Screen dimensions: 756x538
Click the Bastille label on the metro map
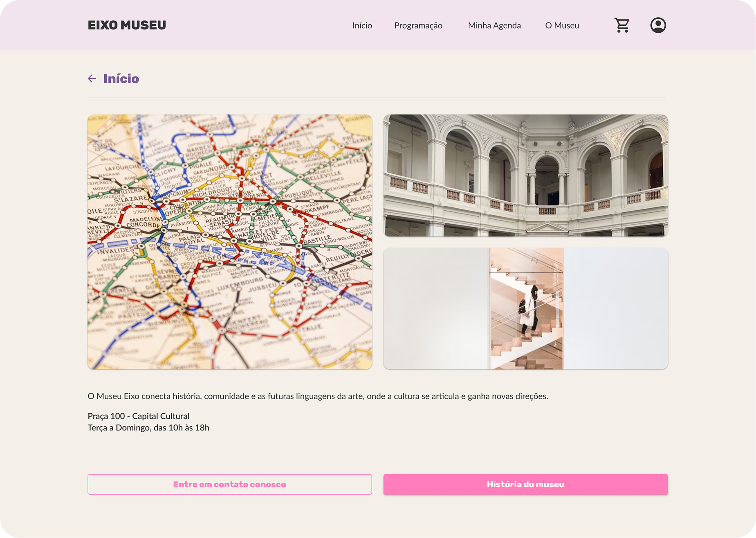click(x=318, y=239)
